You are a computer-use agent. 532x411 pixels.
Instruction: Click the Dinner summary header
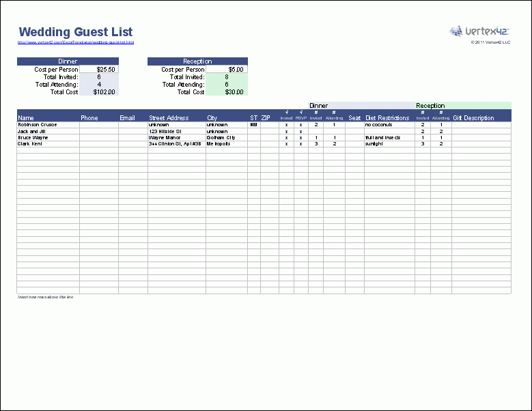[x=68, y=61]
